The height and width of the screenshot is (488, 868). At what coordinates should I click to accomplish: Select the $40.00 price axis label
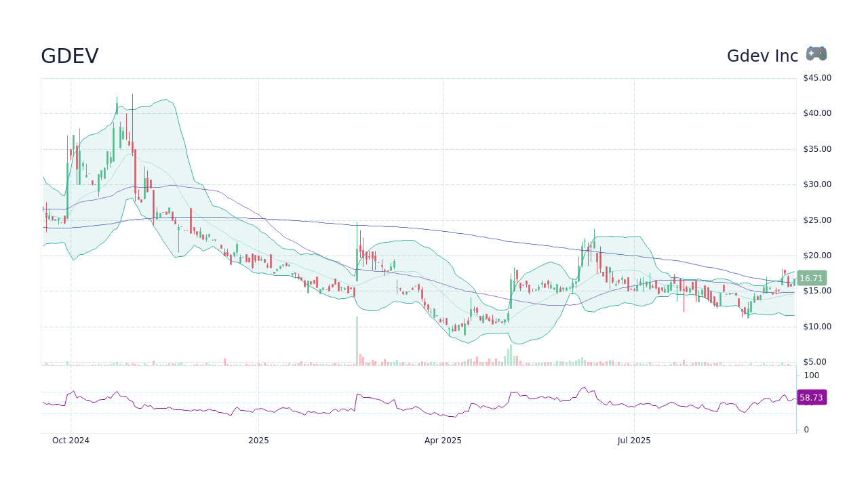(817, 113)
